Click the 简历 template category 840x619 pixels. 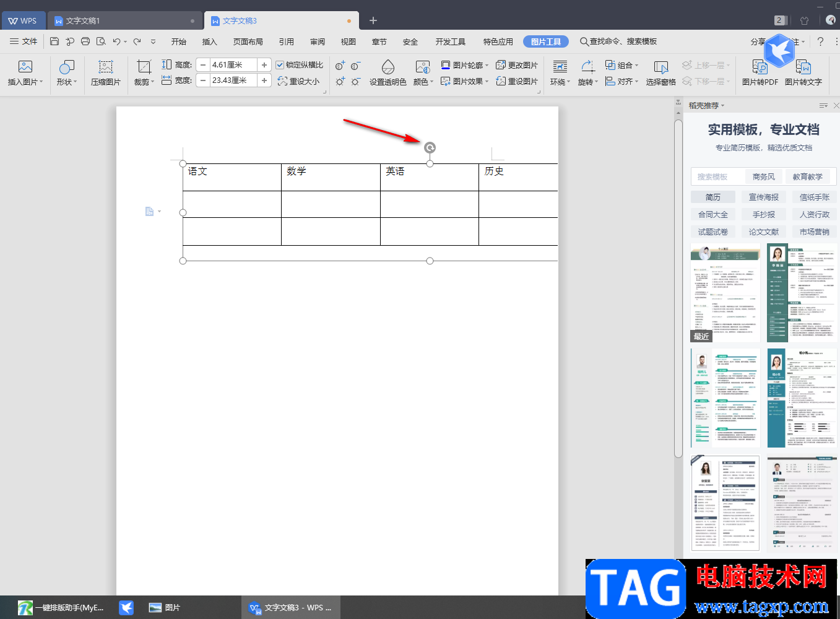(713, 197)
